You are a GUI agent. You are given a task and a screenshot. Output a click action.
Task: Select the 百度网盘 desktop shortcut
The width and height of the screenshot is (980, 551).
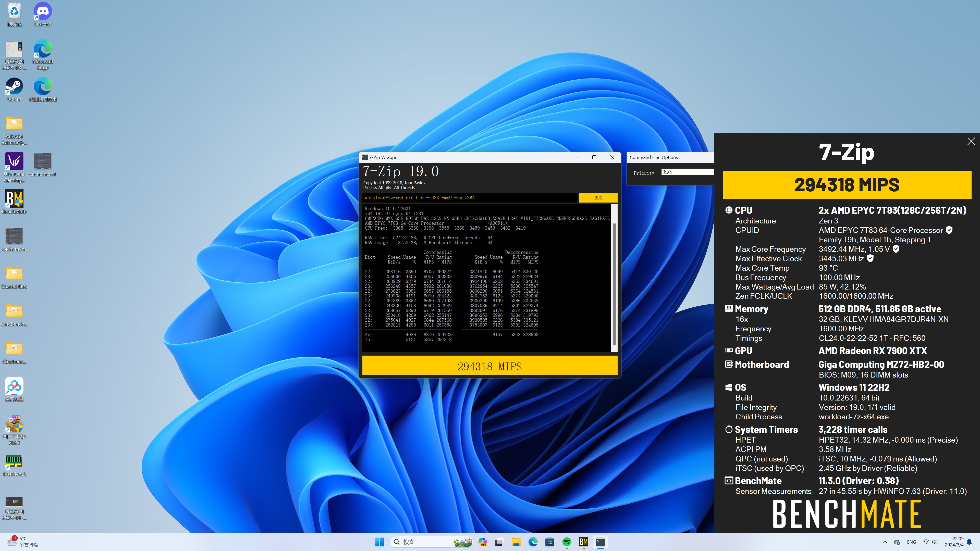pos(14,389)
